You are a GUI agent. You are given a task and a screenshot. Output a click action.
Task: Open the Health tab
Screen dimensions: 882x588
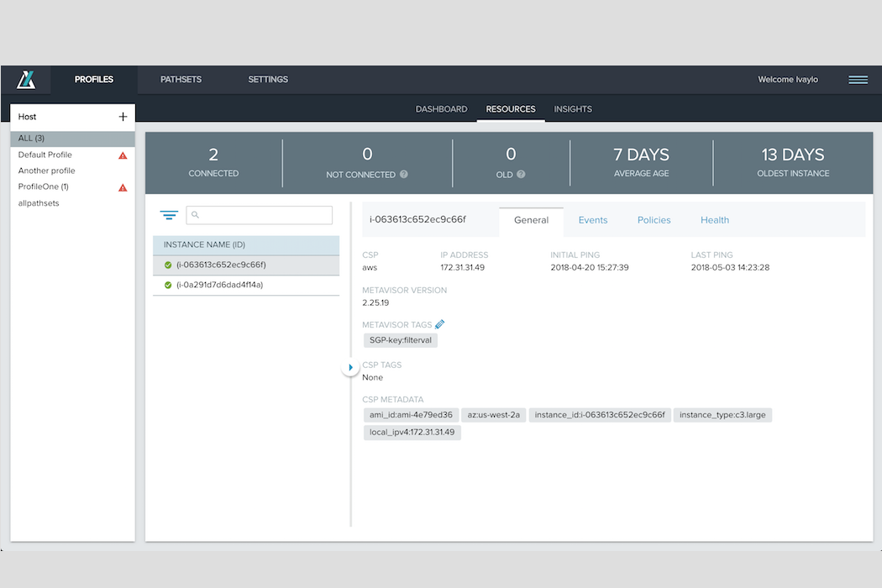coord(714,220)
